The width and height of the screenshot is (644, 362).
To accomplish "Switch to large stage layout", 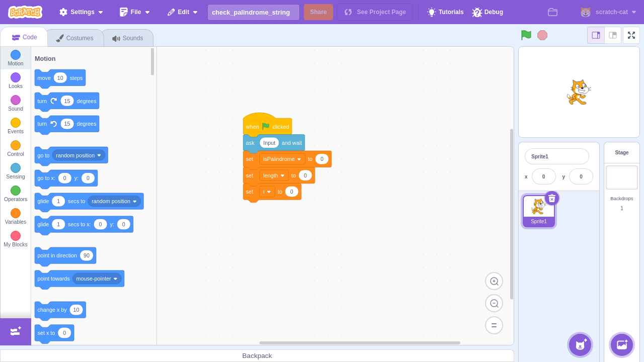I will pyautogui.click(x=613, y=35).
